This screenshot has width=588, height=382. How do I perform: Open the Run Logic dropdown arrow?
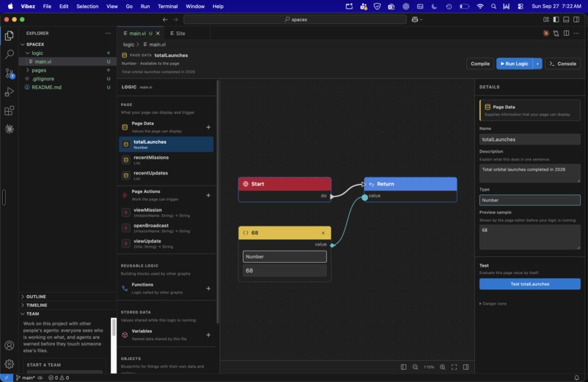[538, 64]
